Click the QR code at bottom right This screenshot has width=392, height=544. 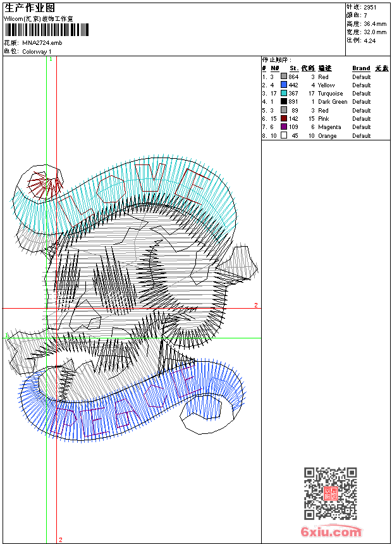(331, 493)
